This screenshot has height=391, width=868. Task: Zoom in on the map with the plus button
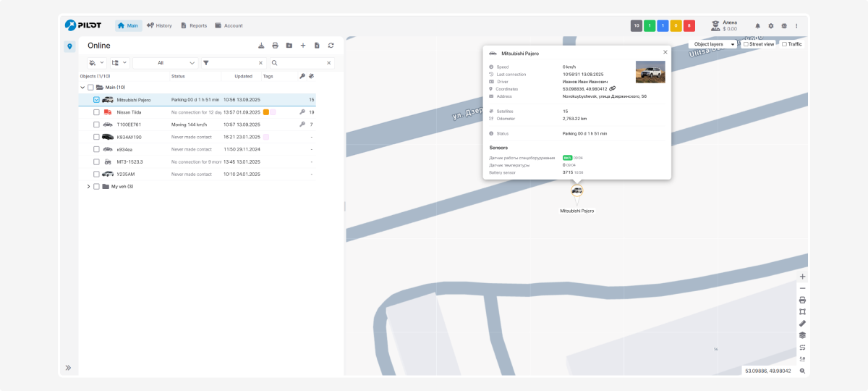[x=802, y=277]
